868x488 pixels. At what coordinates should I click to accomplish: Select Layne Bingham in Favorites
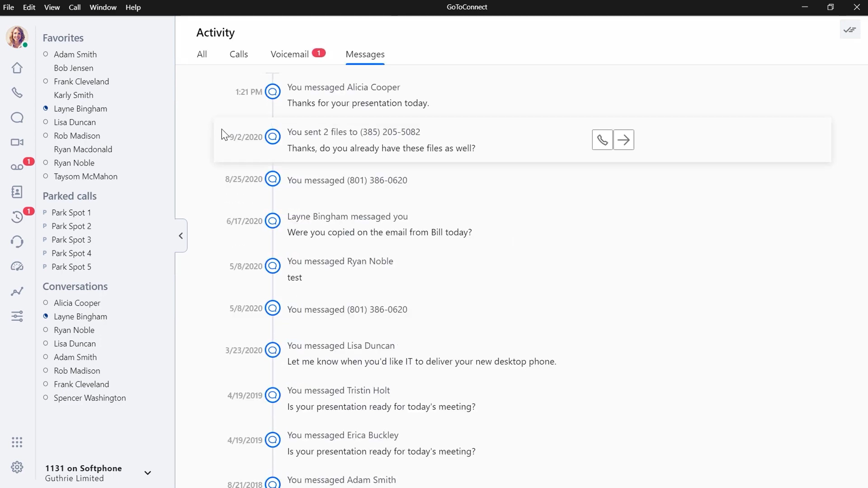pos(80,109)
